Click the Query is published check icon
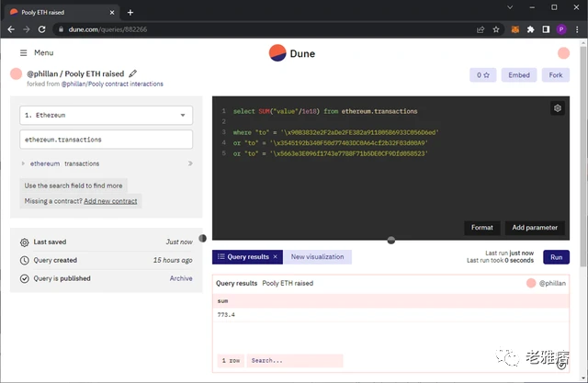588x383 pixels. click(x=25, y=278)
